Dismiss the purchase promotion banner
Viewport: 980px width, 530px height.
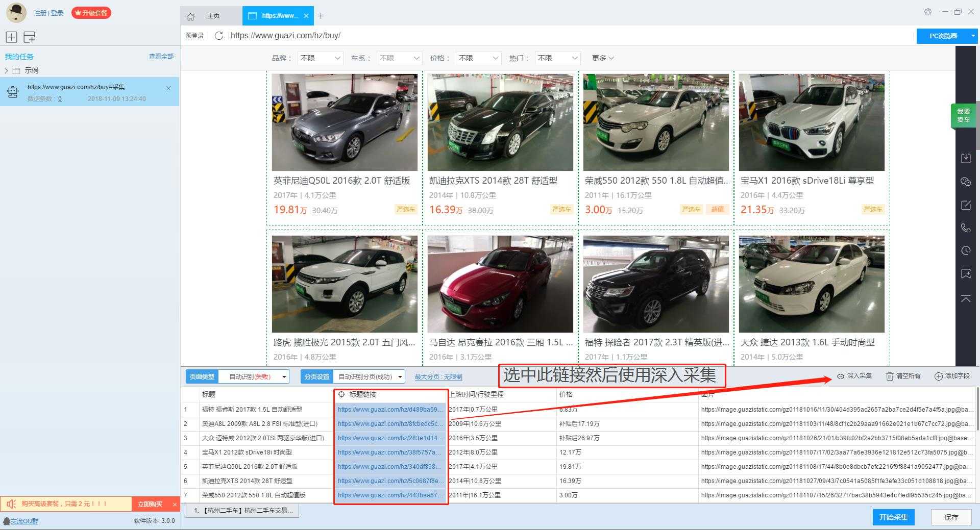click(x=175, y=504)
